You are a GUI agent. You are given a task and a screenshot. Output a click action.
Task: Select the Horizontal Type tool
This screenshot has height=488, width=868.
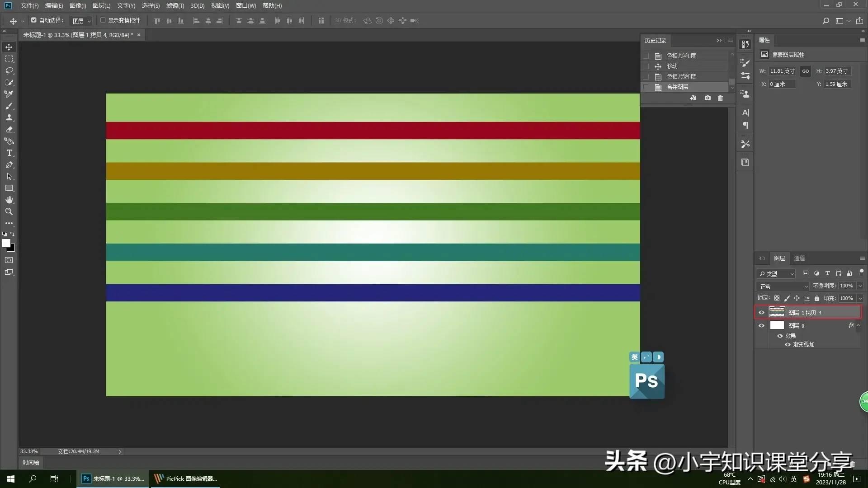coord(9,153)
